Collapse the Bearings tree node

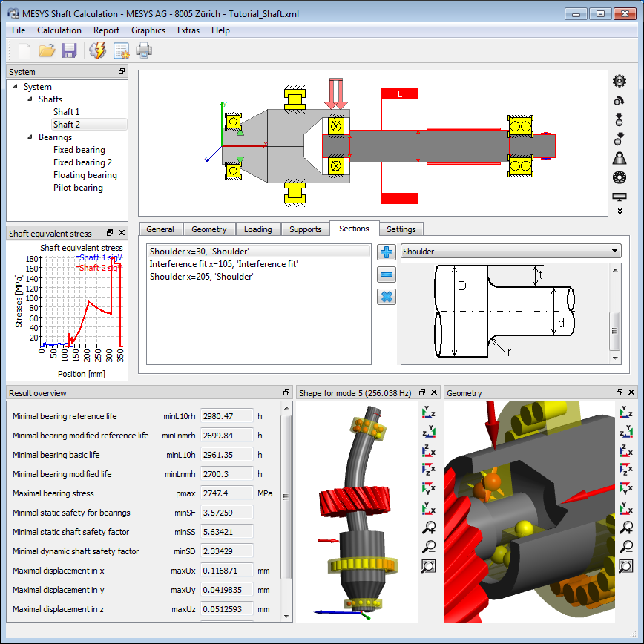(x=30, y=137)
